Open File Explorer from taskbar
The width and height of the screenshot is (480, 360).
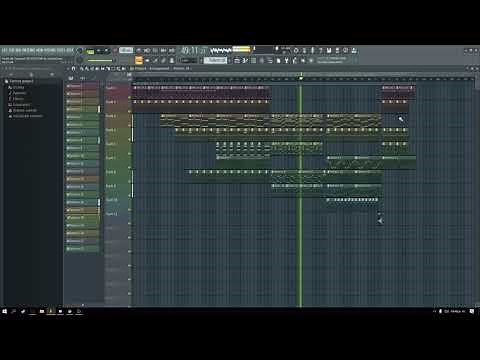click(x=42, y=311)
